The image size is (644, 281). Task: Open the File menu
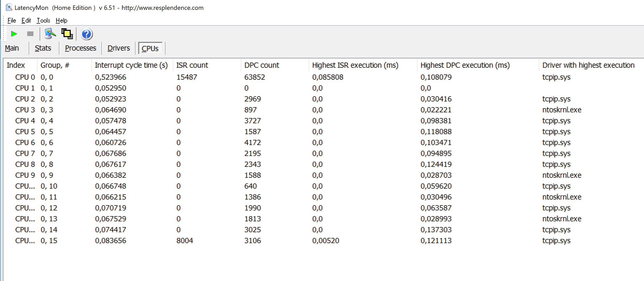click(x=12, y=20)
